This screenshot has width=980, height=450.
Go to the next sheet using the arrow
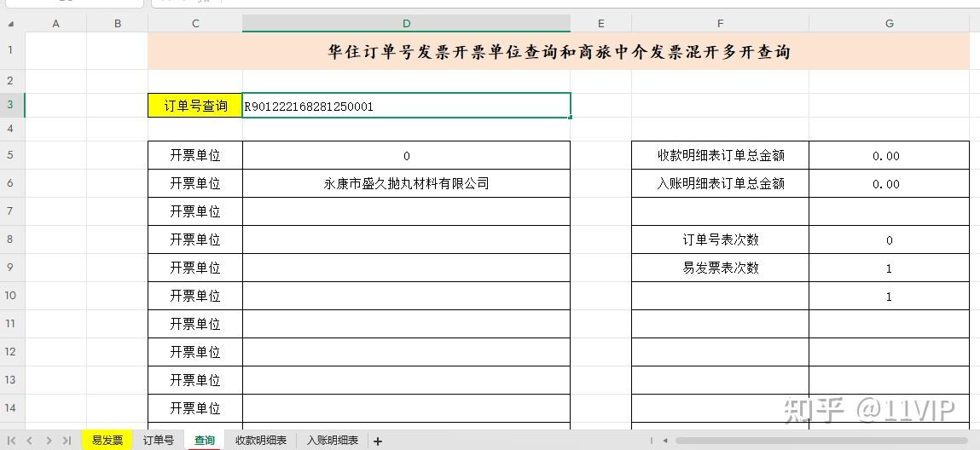pyautogui.click(x=49, y=441)
